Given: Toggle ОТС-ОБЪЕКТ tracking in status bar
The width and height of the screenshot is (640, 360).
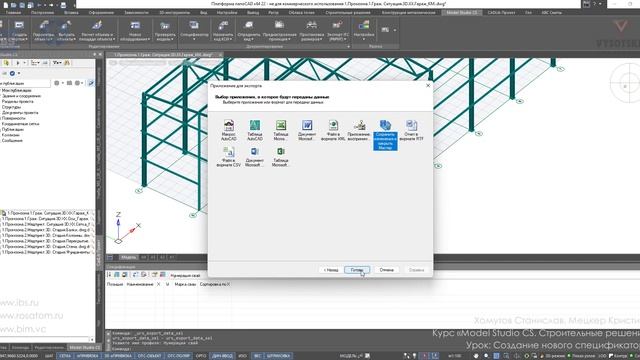Looking at the screenshot, I should click(149, 356).
